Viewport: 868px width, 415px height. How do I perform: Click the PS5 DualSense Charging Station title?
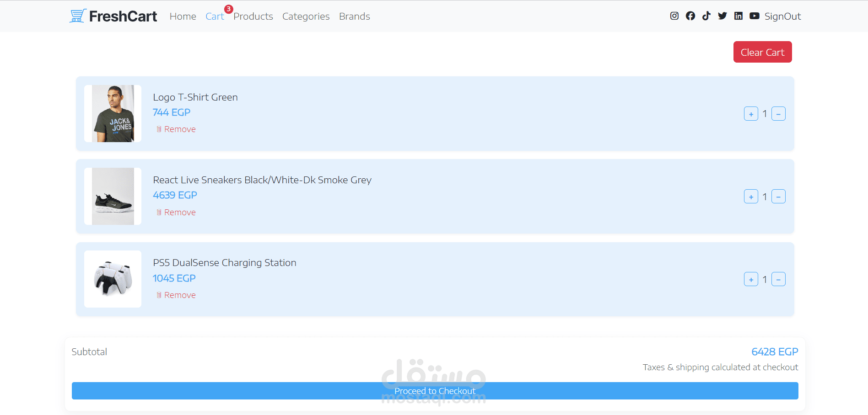[x=225, y=263]
